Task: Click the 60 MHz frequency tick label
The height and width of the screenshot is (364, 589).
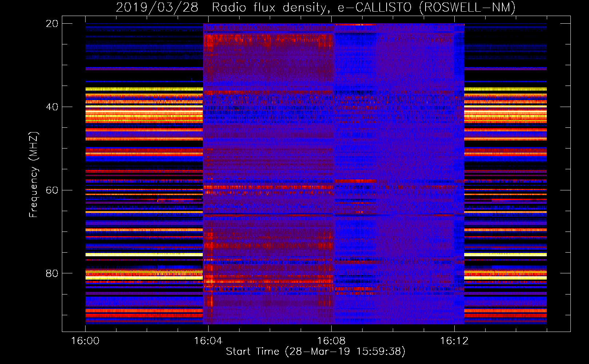Action: [x=52, y=190]
